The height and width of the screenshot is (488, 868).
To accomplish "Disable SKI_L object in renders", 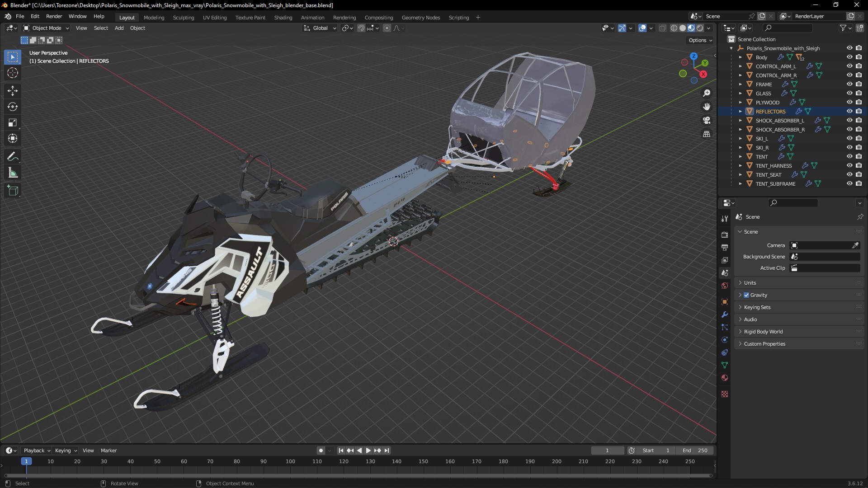I will click(x=859, y=139).
